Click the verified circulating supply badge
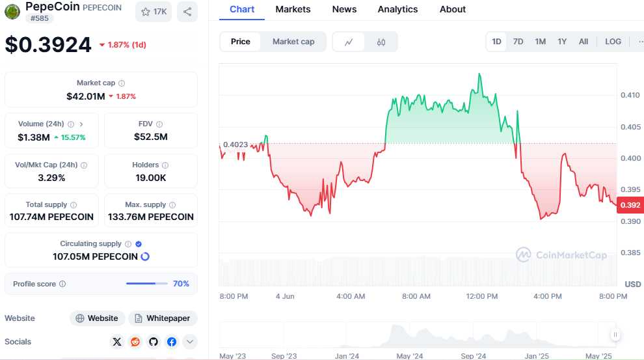Viewport: 644px width, 360px height. click(139, 244)
